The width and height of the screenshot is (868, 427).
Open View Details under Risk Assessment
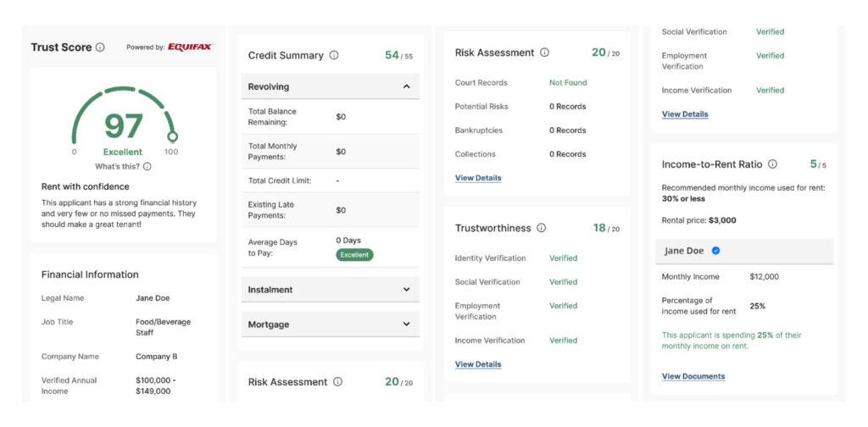pos(478,178)
